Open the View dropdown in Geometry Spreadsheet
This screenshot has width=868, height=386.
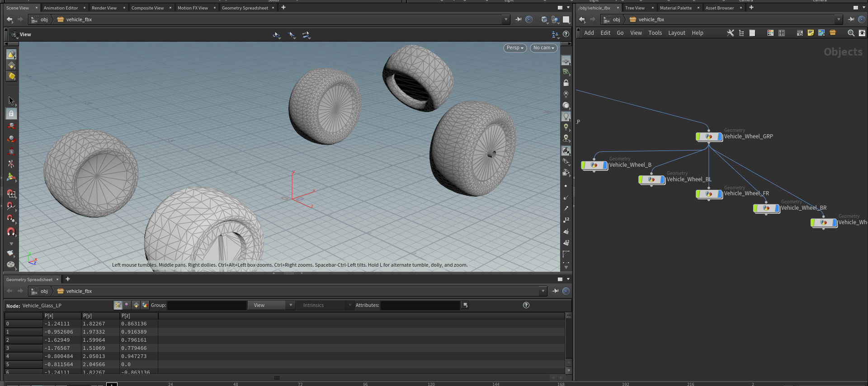point(271,305)
